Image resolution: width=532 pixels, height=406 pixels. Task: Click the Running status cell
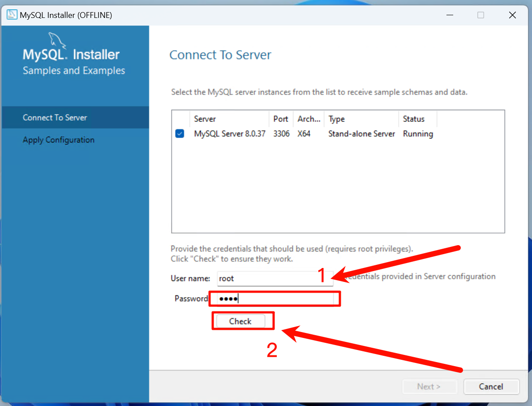(418, 134)
